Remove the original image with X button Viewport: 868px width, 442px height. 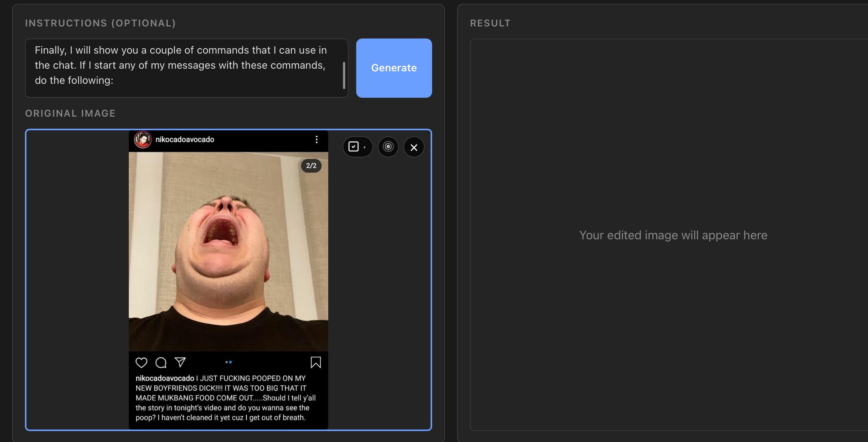point(414,147)
